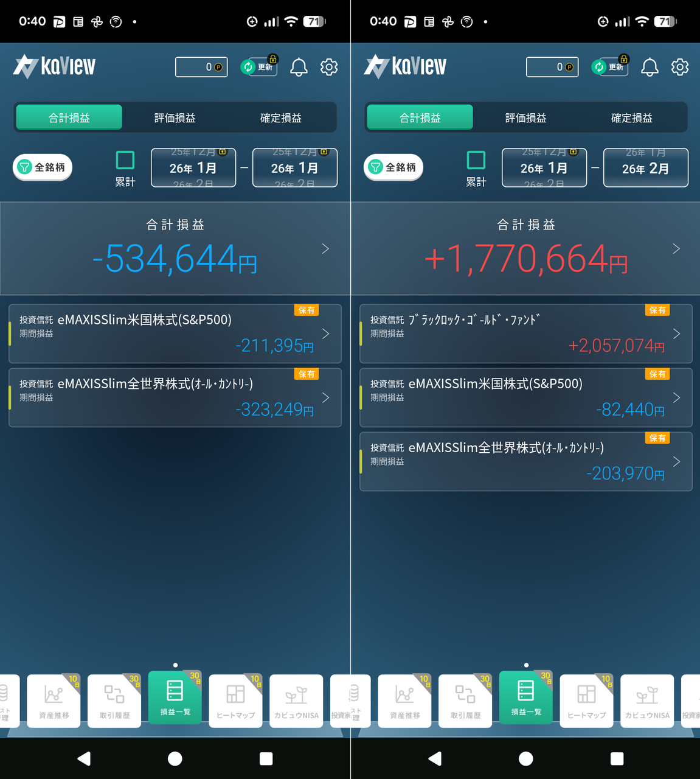Screen dimensions: 700x779
Task: Open the 全銘柄 filter button
Action: [x=42, y=167]
